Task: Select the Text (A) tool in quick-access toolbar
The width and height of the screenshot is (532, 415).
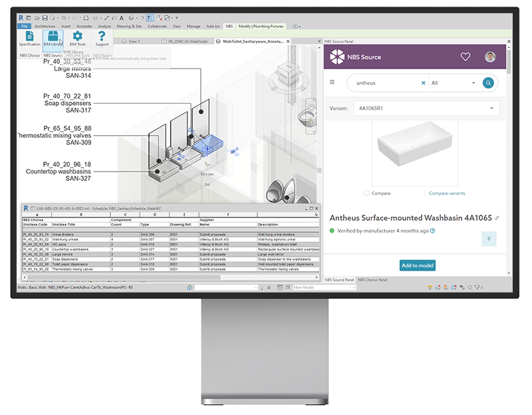Action: (122, 18)
